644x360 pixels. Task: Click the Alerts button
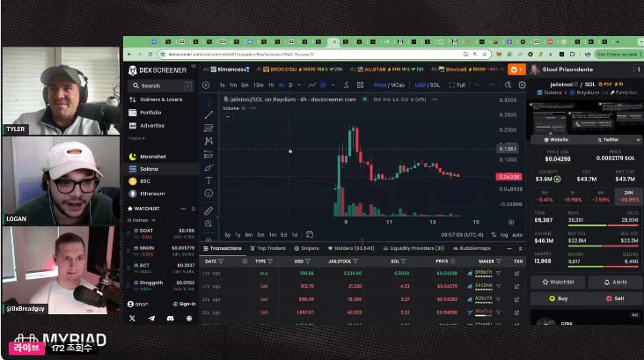615,283
